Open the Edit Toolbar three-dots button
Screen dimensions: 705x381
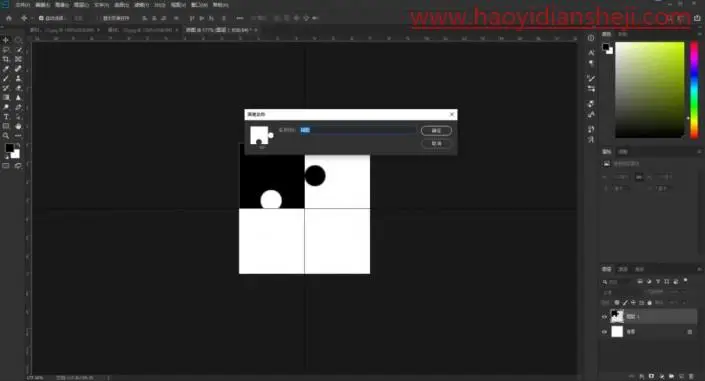18,136
